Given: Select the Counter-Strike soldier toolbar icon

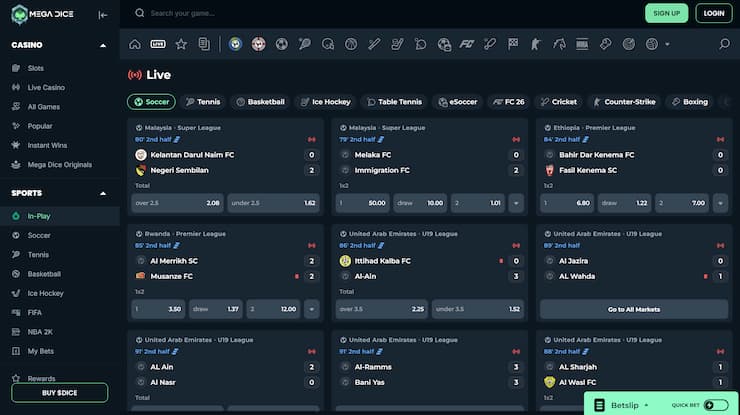Looking at the screenshot, I should 536,44.
